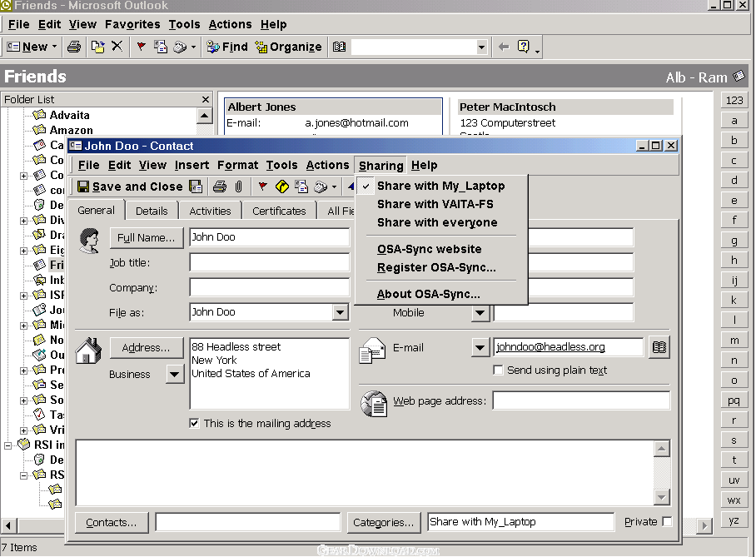756x557 pixels.
Task: Check the Private checkbox
Action: click(x=667, y=521)
